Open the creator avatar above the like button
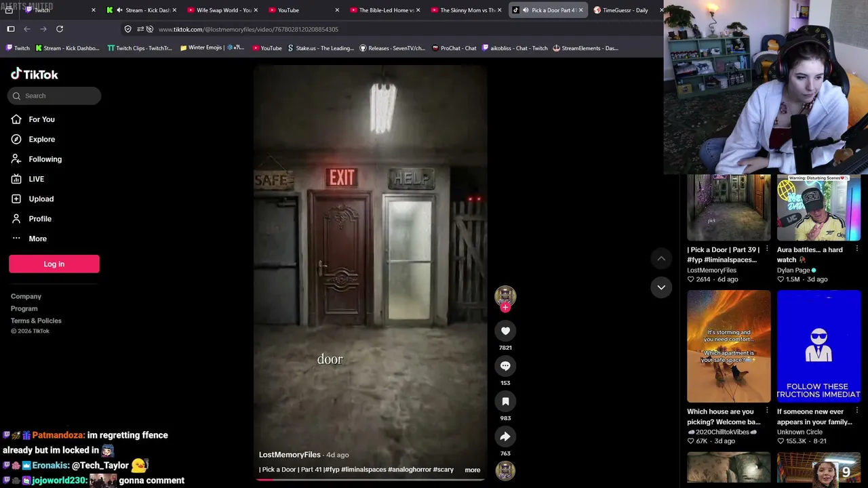 click(505, 296)
